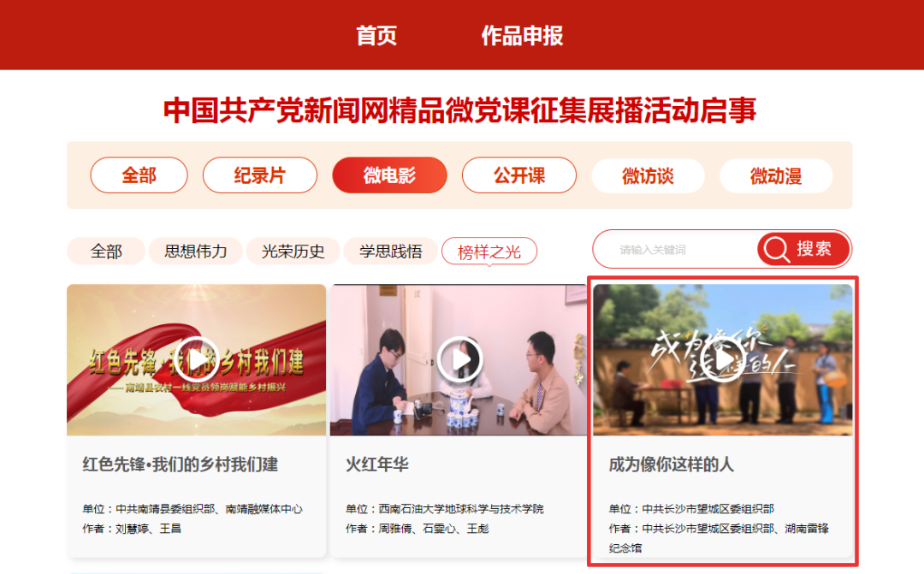This screenshot has width=924, height=574.
Task: Click the magnifier icon in search button
Action: click(777, 249)
